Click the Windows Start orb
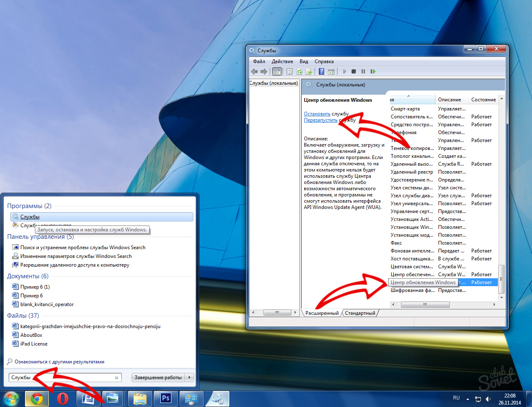 point(11,399)
